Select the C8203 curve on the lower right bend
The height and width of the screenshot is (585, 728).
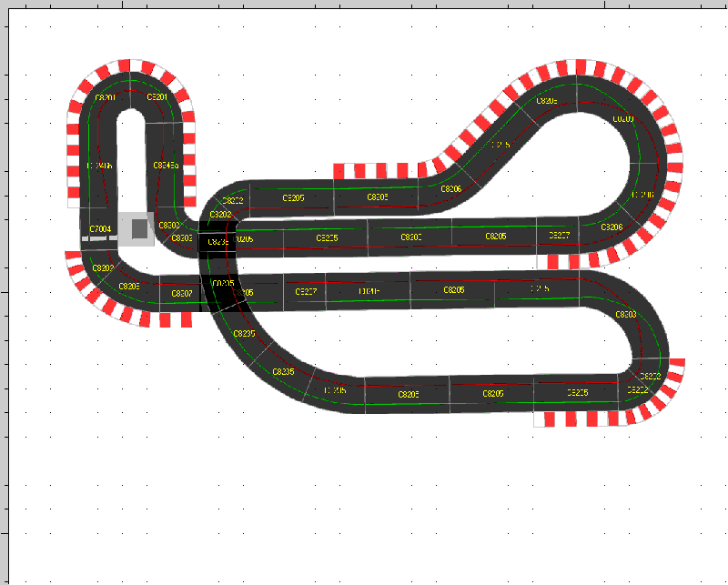(626, 314)
